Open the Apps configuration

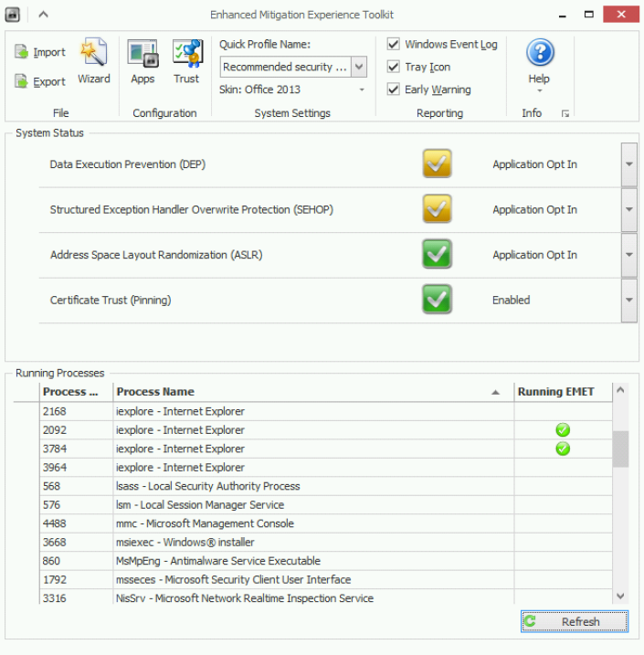click(x=143, y=61)
